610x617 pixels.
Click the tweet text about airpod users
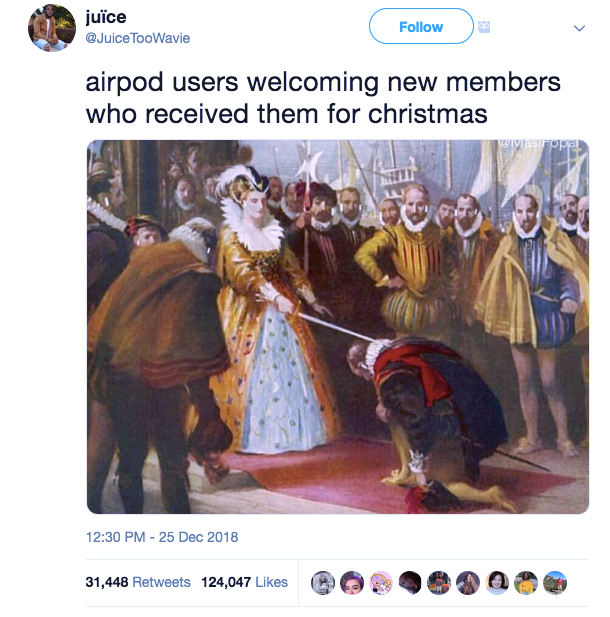323,98
